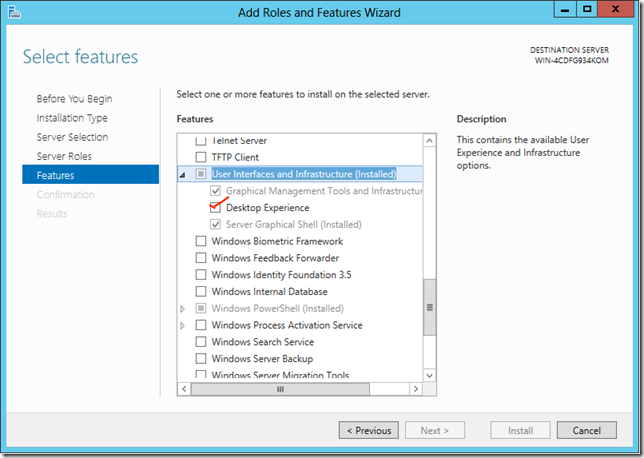Check Windows Search Service
The width and height of the screenshot is (644, 458).
[201, 342]
